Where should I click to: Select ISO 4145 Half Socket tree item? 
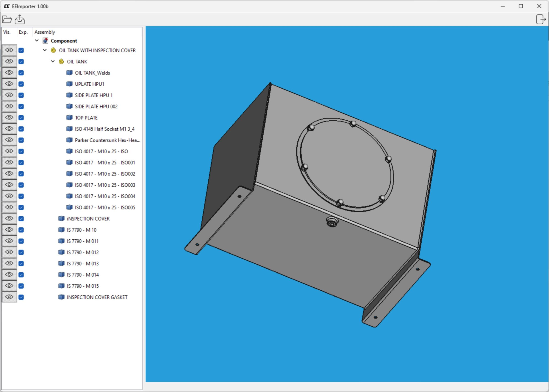pyautogui.click(x=104, y=129)
